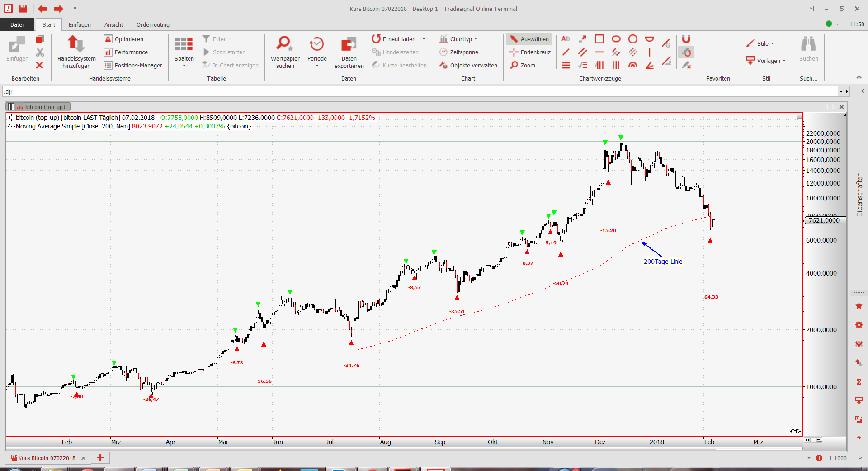This screenshot has width=868, height=471.
Task: Click the sigma icon in sidebar
Action: (x=859, y=382)
